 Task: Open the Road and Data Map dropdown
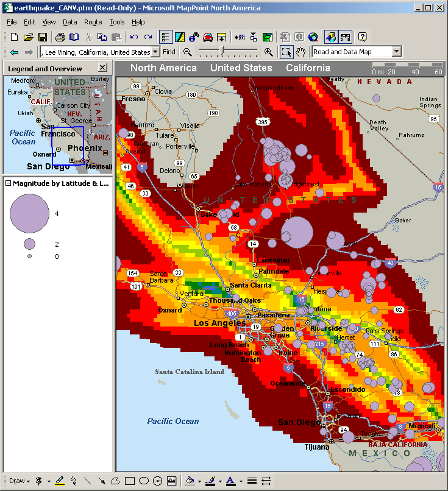pos(396,52)
